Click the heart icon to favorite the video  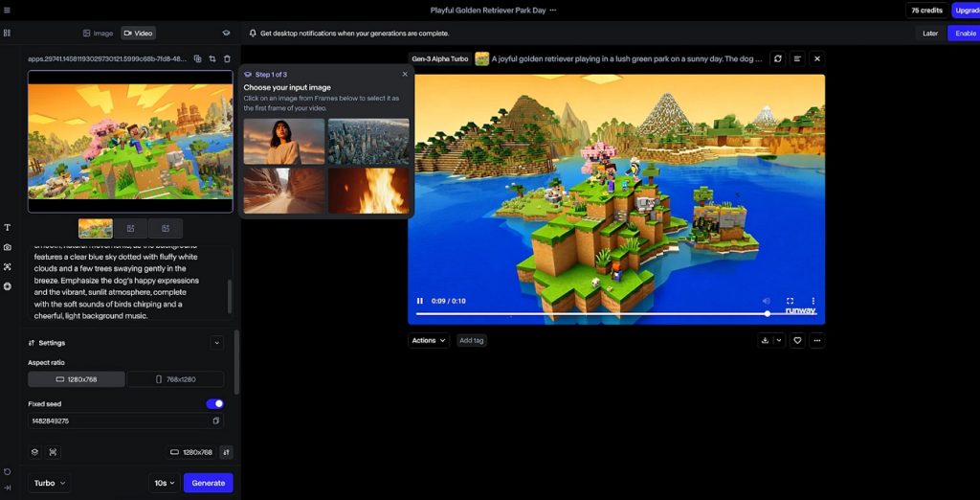coord(796,340)
